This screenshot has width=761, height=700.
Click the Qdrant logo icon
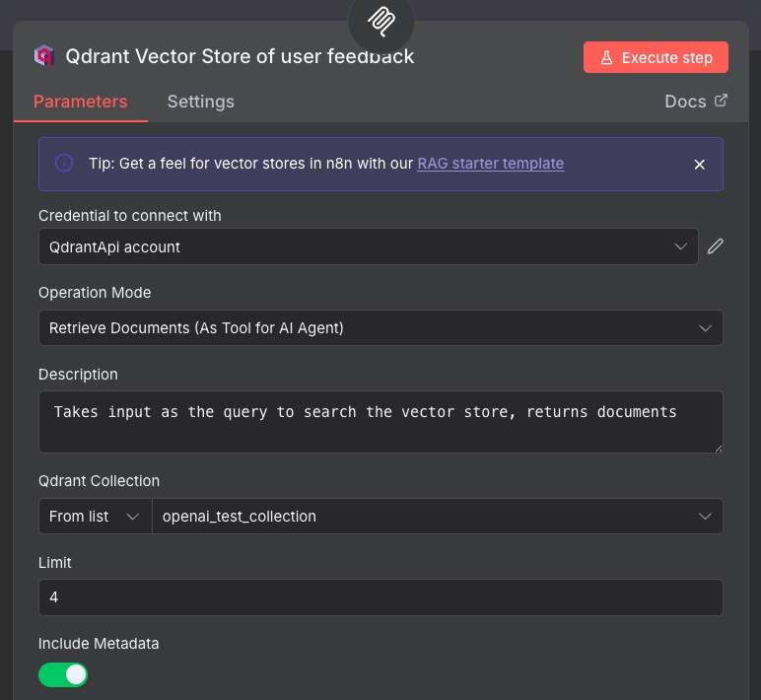(43, 56)
